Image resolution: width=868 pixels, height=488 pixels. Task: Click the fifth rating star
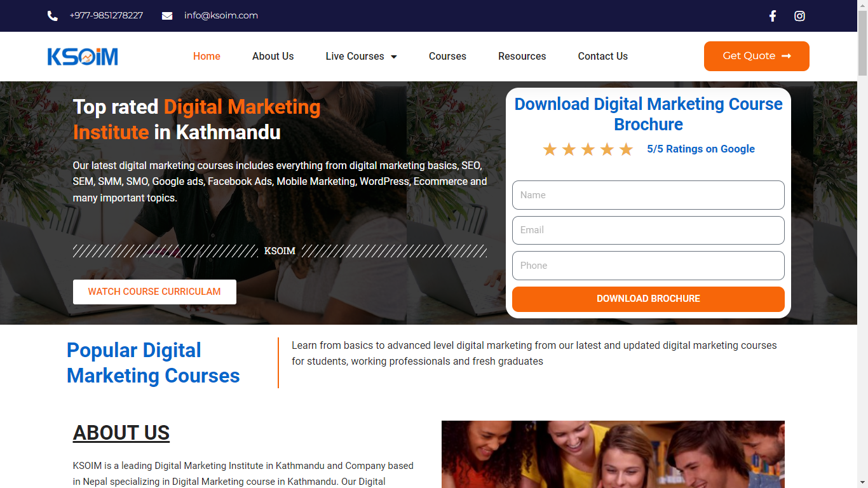626,149
